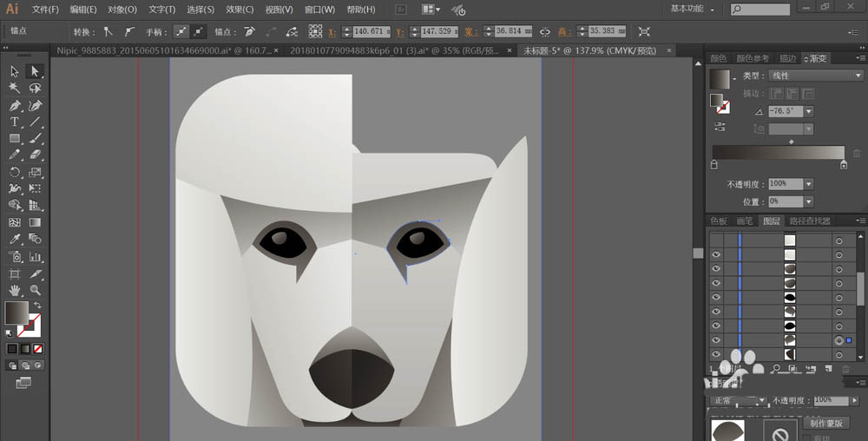Click the gradient slider bar

[x=779, y=153]
